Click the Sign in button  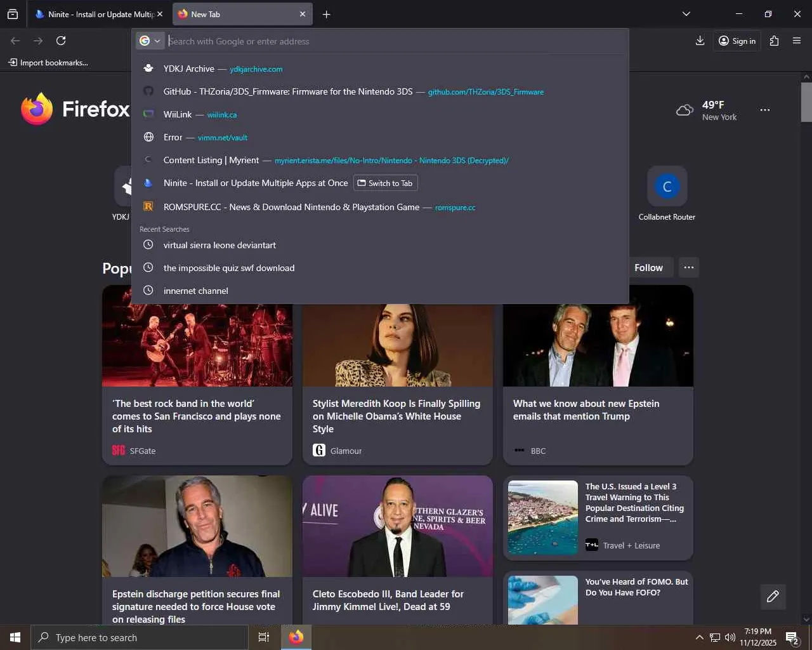[737, 41]
